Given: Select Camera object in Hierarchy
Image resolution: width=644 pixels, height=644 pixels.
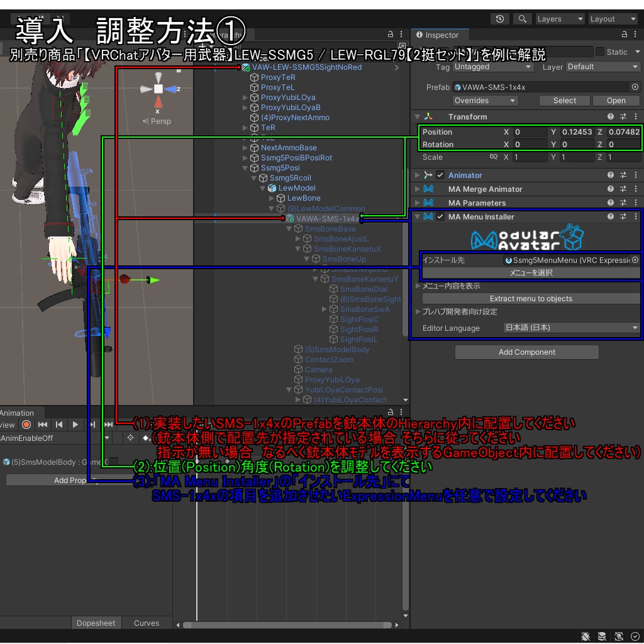Looking at the screenshot, I should pyautogui.click(x=318, y=370).
